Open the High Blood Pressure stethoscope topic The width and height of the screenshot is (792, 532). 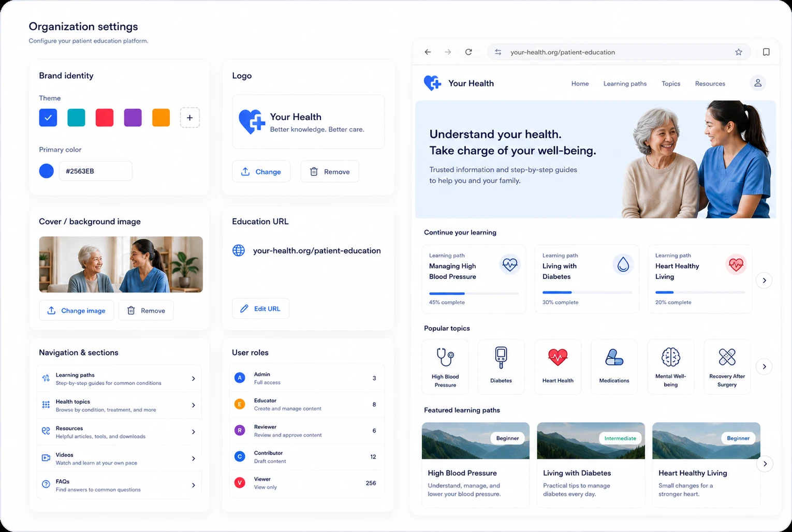pyautogui.click(x=445, y=367)
